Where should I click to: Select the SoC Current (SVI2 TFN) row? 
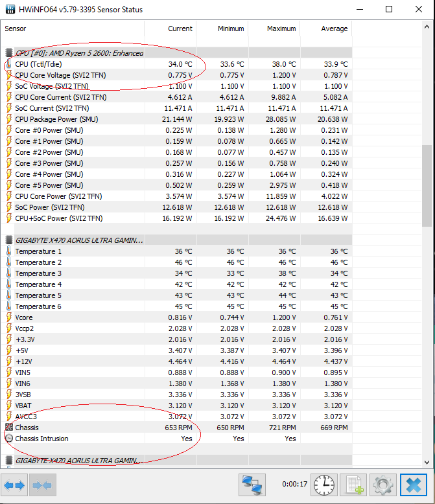(176, 108)
